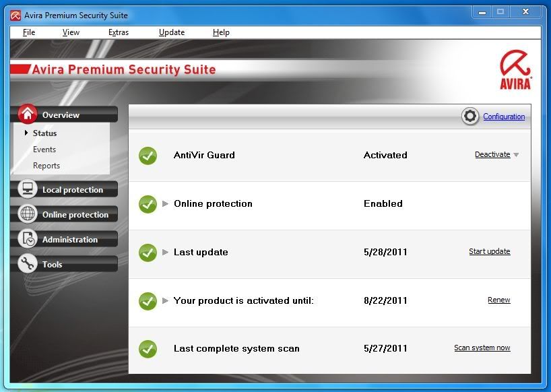Open the Update menu
This screenshot has width=551, height=392.
click(x=171, y=32)
